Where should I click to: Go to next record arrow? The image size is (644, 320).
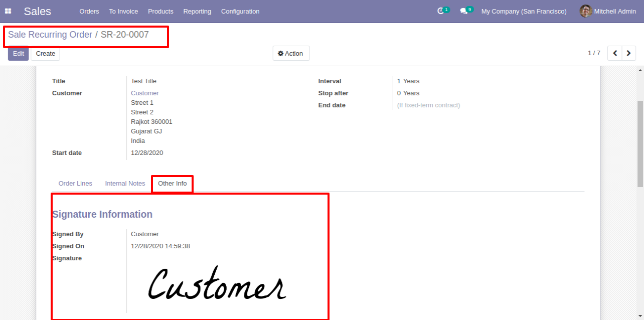pyautogui.click(x=629, y=53)
